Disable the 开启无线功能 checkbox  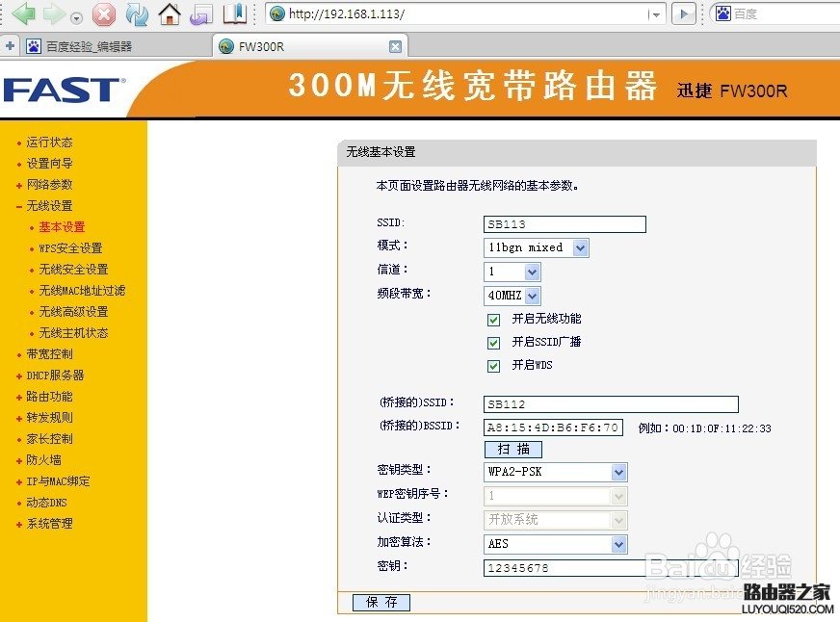coord(493,319)
